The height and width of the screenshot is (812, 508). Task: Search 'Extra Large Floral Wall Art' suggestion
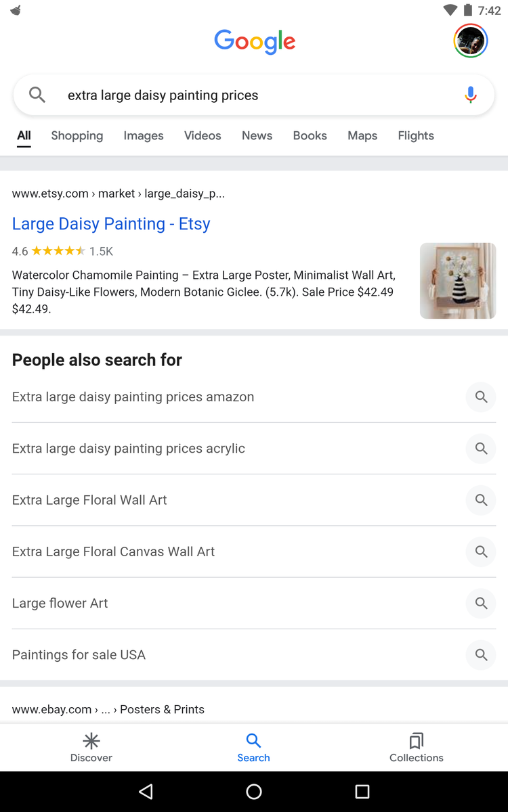tap(89, 500)
